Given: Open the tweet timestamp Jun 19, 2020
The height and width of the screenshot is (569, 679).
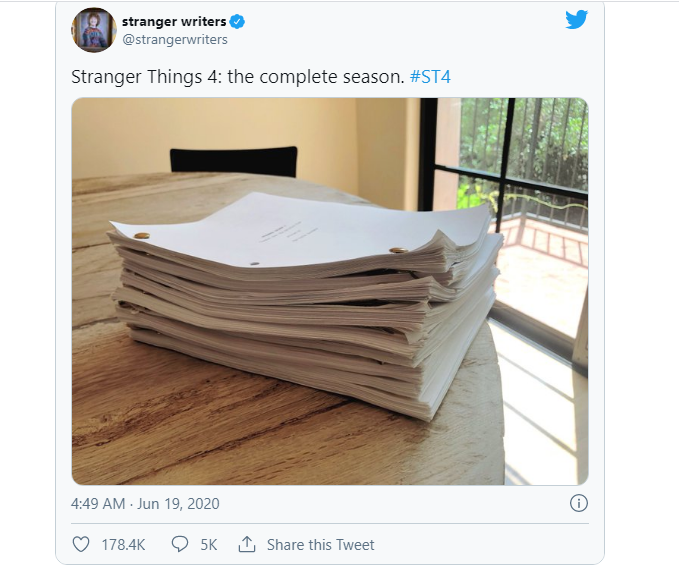Looking at the screenshot, I should (x=178, y=504).
